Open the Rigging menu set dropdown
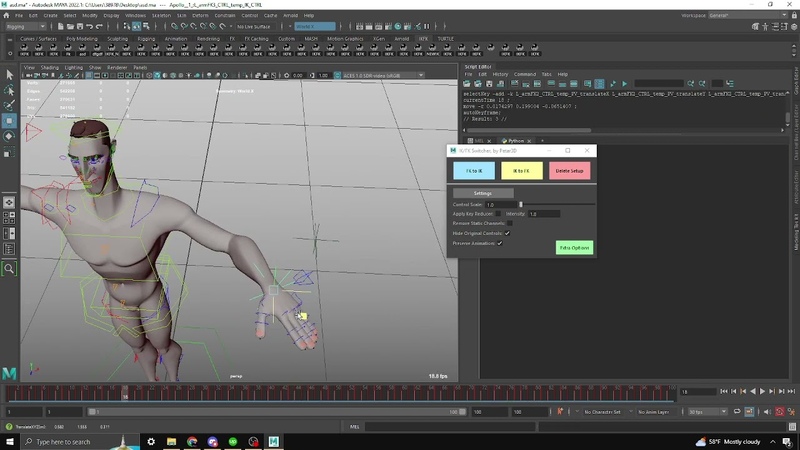Image resolution: width=800 pixels, height=450 pixels. [x=25, y=27]
